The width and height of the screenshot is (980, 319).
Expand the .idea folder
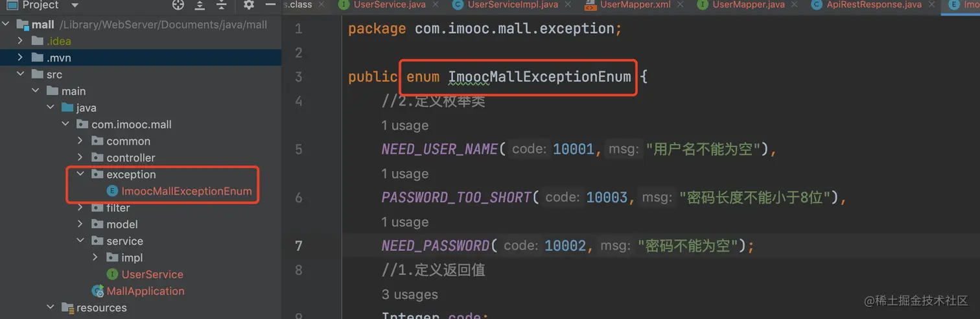(x=21, y=41)
